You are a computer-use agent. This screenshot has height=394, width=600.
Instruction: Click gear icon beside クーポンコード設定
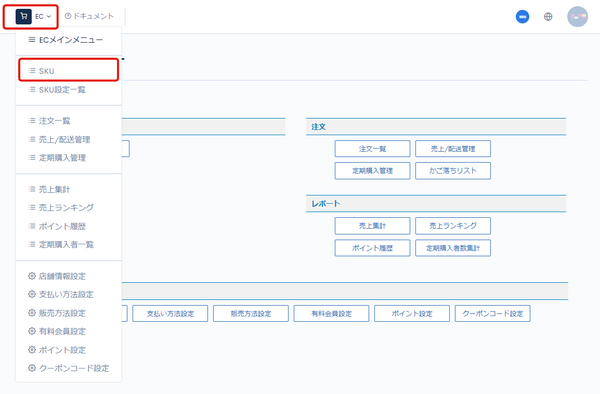click(32, 368)
